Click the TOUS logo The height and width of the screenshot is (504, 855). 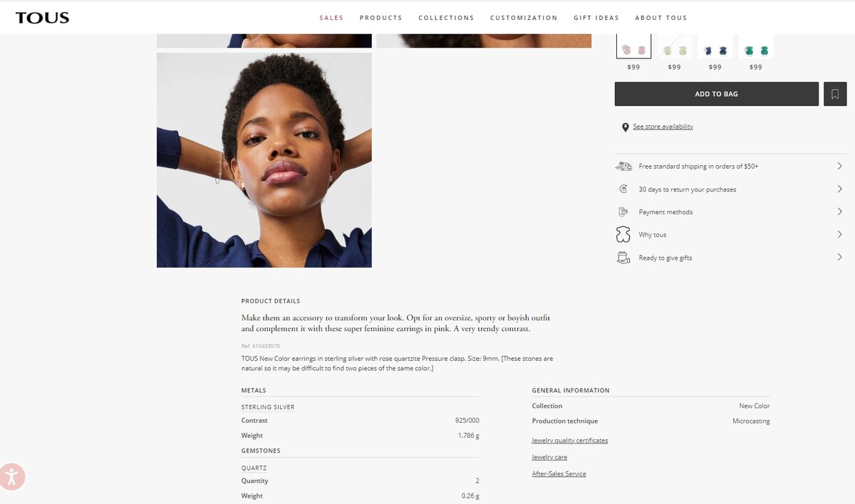(x=42, y=18)
